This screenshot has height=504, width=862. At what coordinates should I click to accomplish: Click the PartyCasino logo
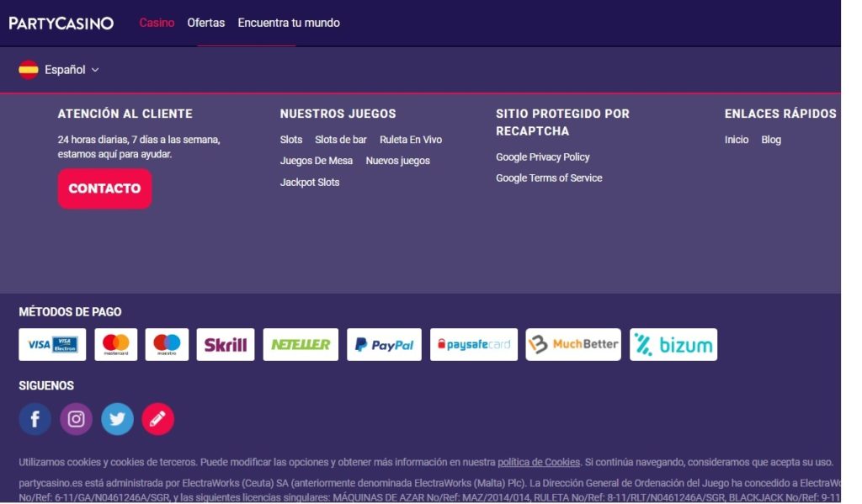[61, 23]
